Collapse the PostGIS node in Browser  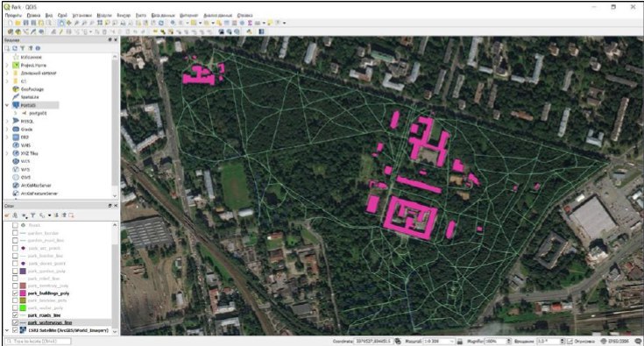coord(7,105)
